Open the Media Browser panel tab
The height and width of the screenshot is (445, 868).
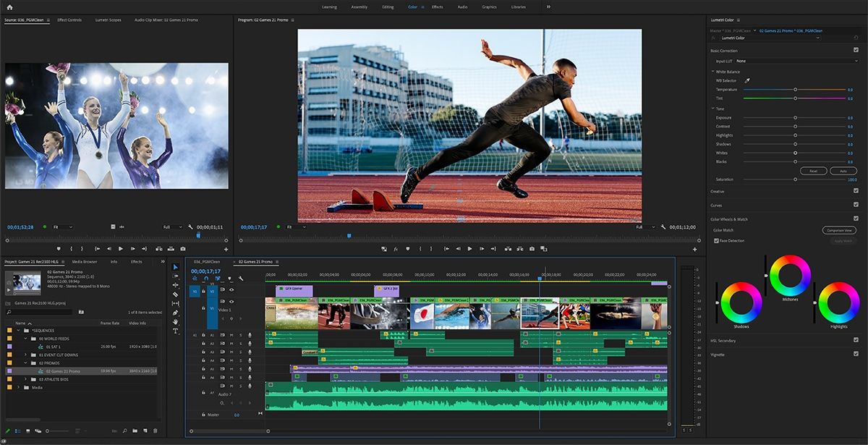85,261
